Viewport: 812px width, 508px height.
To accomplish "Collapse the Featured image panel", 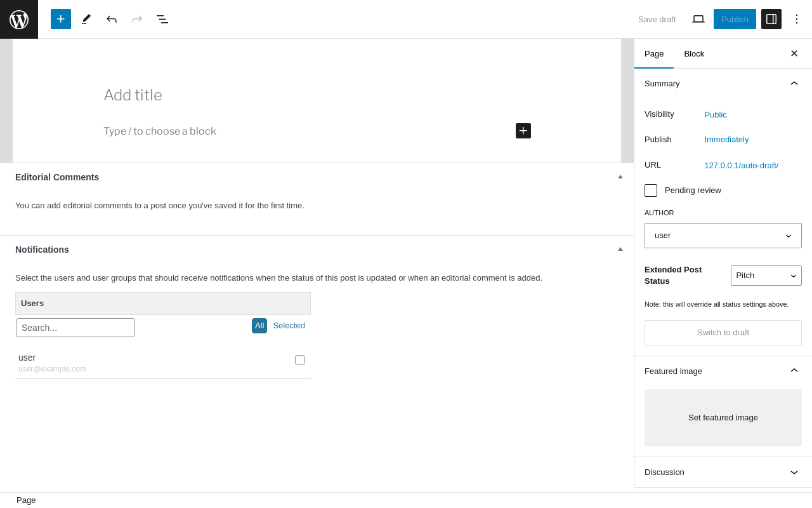I will click(794, 371).
